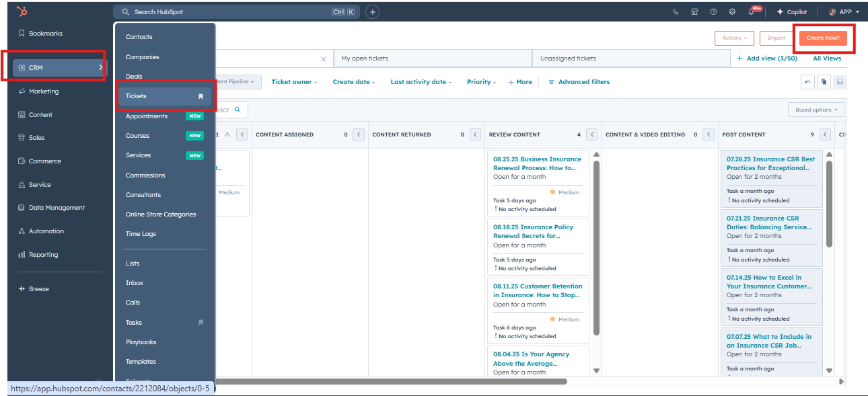868x396 pixels.
Task: Click the save view disk icon
Action: click(x=840, y=82)
